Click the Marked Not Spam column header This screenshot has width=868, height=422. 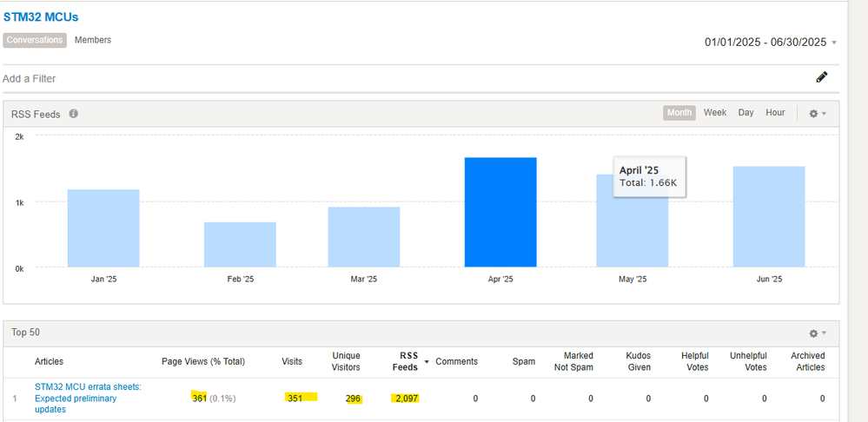pyautogui.click(x=573, y=362)
